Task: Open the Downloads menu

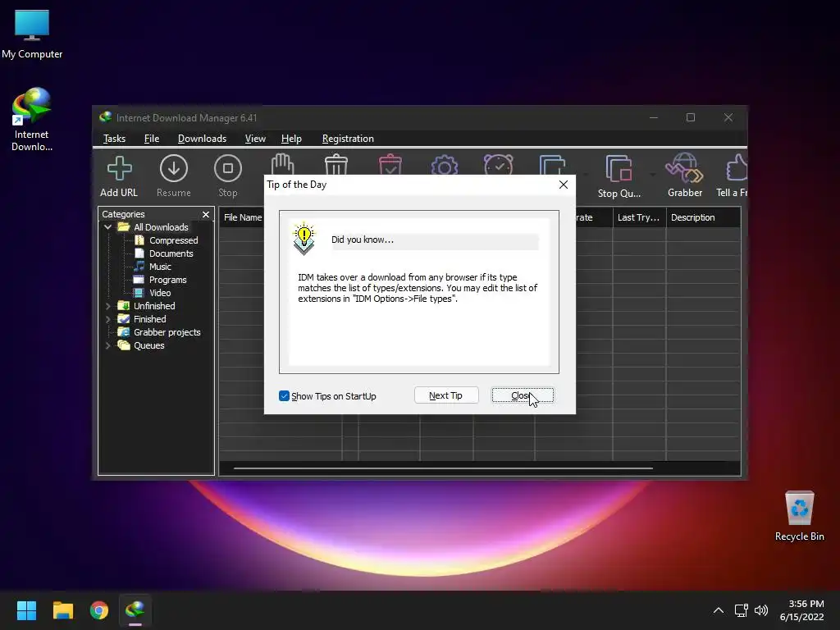Action: pyautogui.click(x=202, y=139)
